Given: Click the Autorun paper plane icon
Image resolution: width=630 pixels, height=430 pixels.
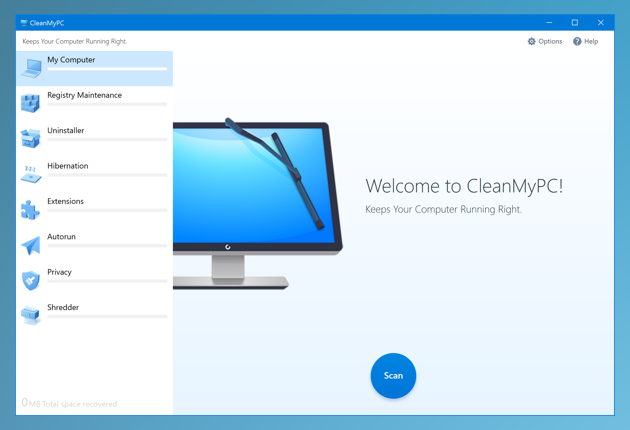Looking at the screenshot, I should 31,245.
